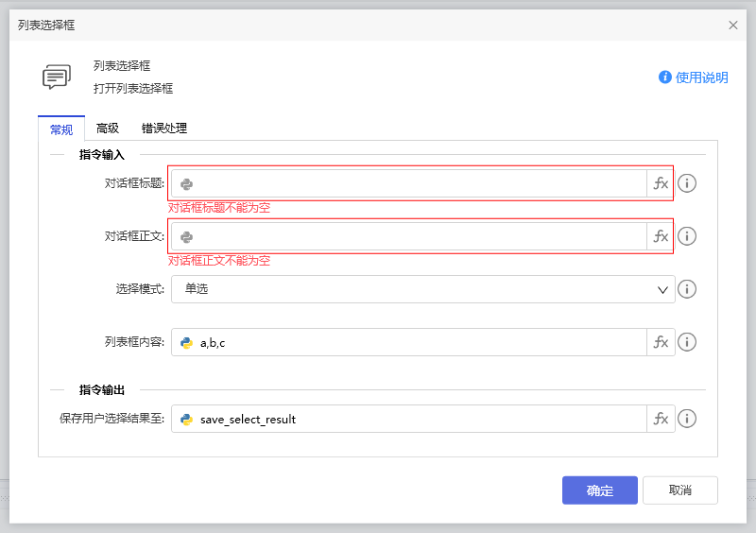Image resolution: width=756 pixels, height=533 pixels.
Task: Click fx button for dialog body field
Action: click(x=661, y=236)
